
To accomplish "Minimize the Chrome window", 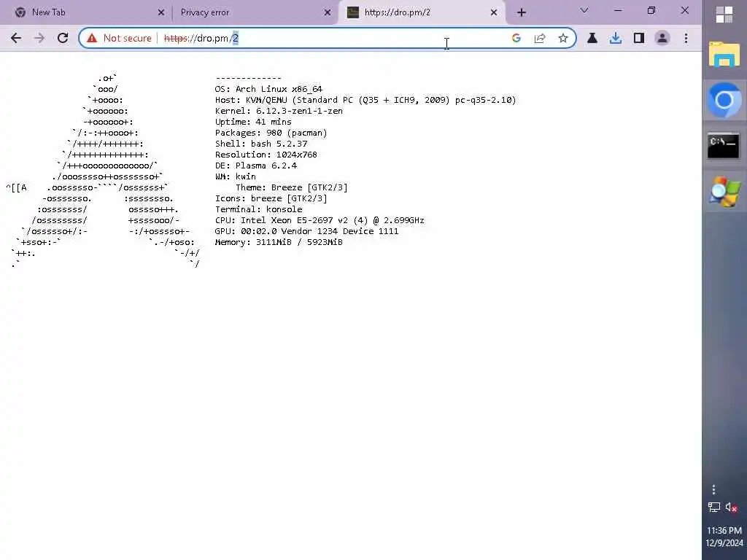I will pos(618,10).
